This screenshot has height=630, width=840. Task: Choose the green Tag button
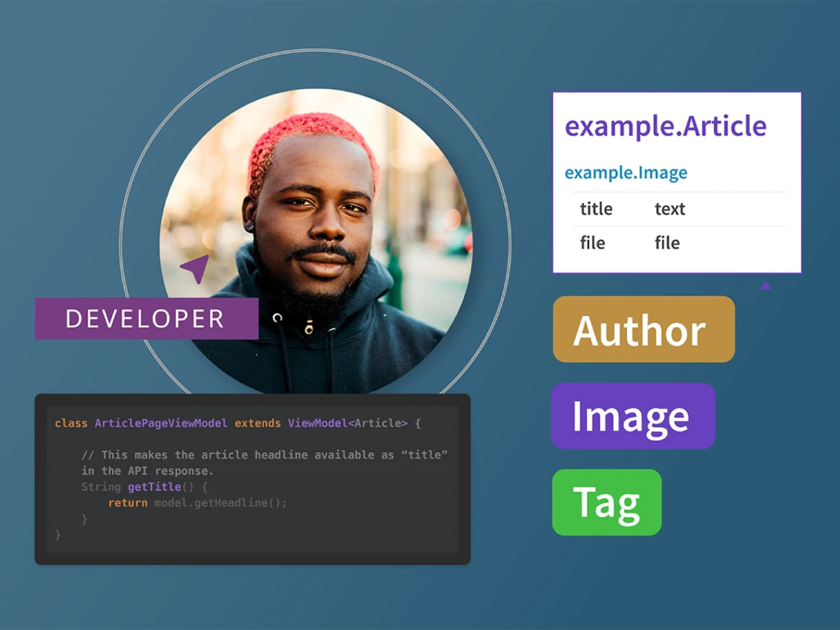tap(607, 502)
